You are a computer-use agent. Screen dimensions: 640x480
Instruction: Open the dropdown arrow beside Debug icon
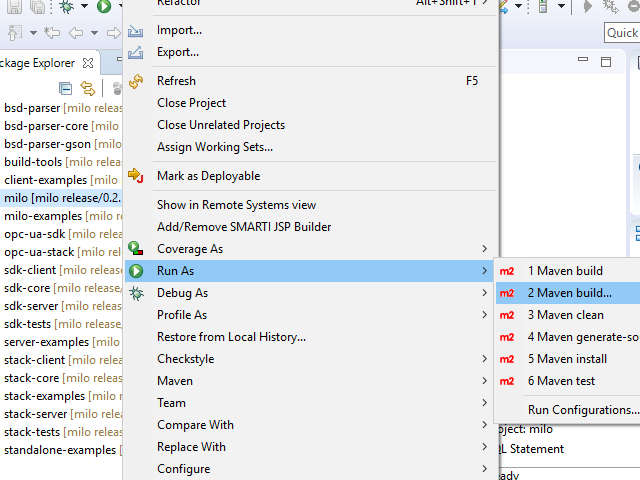tap(84, 8)
